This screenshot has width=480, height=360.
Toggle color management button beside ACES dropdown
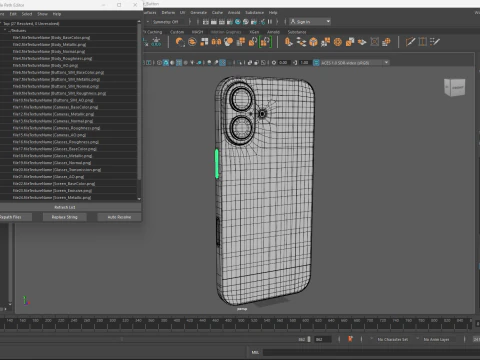pyautogui.click(x=316, y=63)
